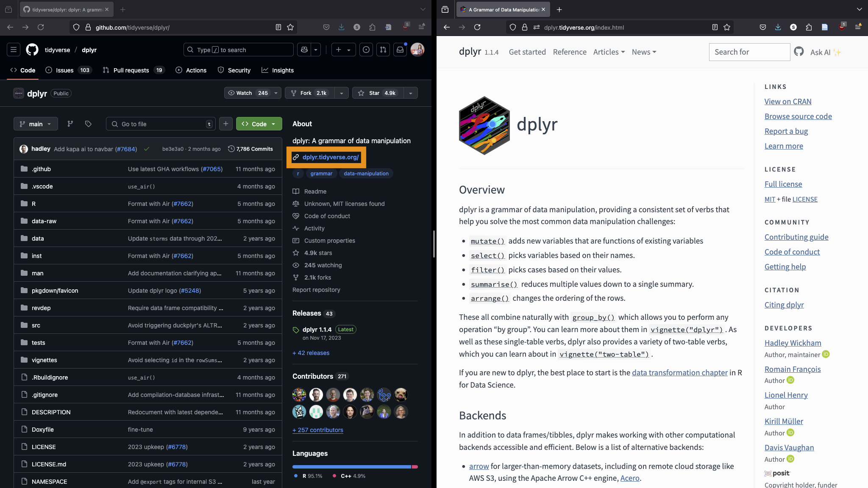Open GitHub hamburger navigation menu

click(x=14, y=50)
